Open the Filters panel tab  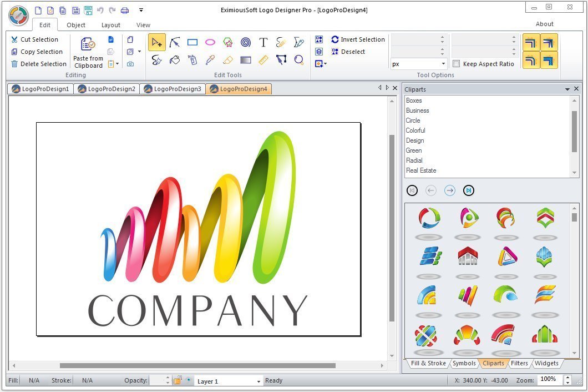coord(519,363)
